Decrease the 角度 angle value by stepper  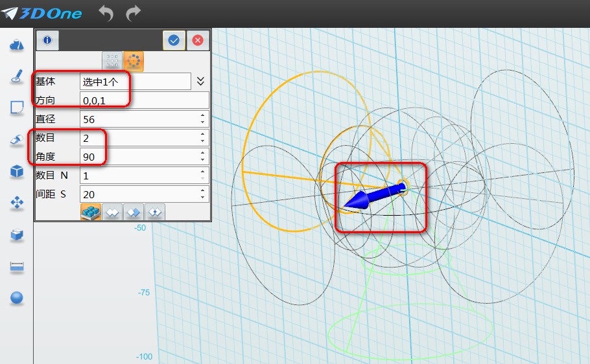point(203,160)
